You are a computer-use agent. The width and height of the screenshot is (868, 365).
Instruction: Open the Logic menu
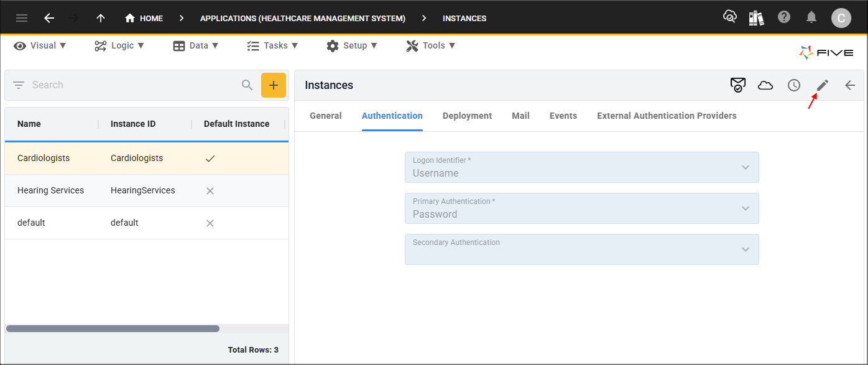tap(119, 45)
